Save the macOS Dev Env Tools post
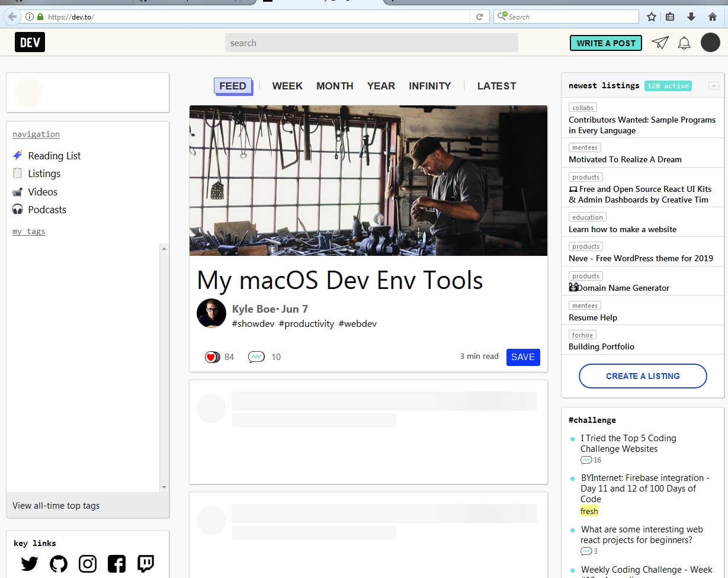Screen dimensions: 728x578 tap(523, 357)
